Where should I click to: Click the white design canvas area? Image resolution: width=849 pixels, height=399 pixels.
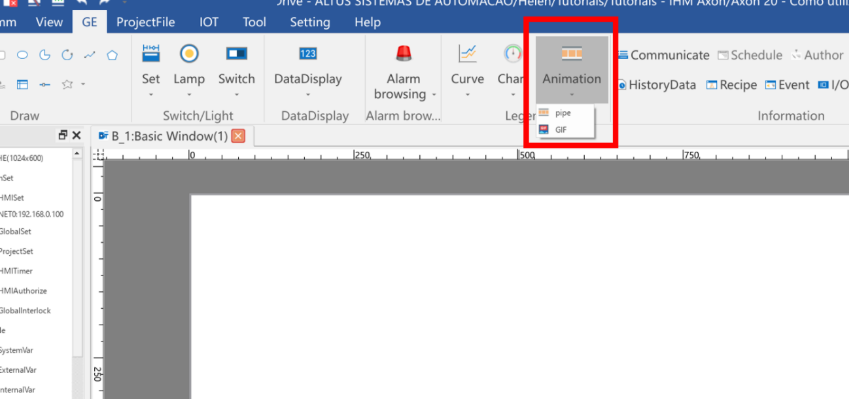pyautogui.click(x=519, y=296)
